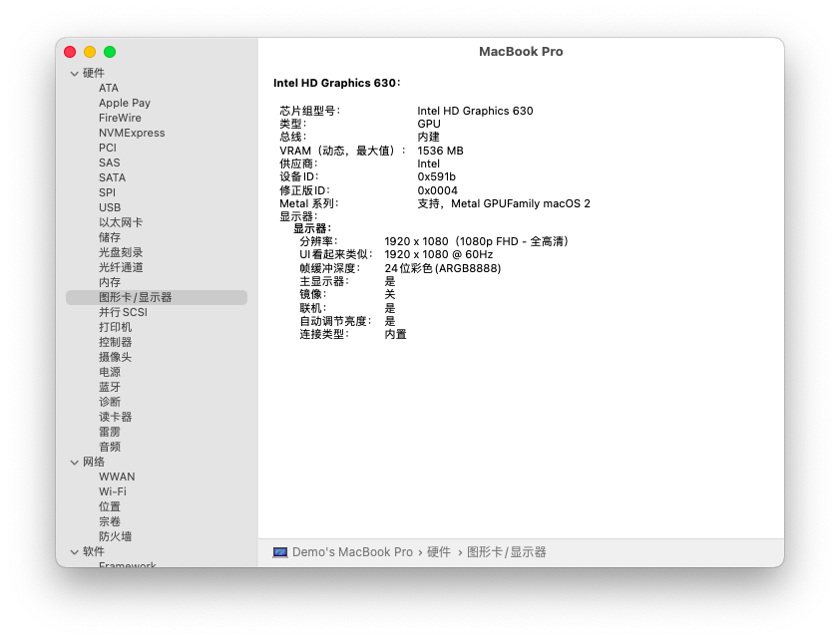
Task: Collapse the 软件 section chevron
Action: [75, 551]
